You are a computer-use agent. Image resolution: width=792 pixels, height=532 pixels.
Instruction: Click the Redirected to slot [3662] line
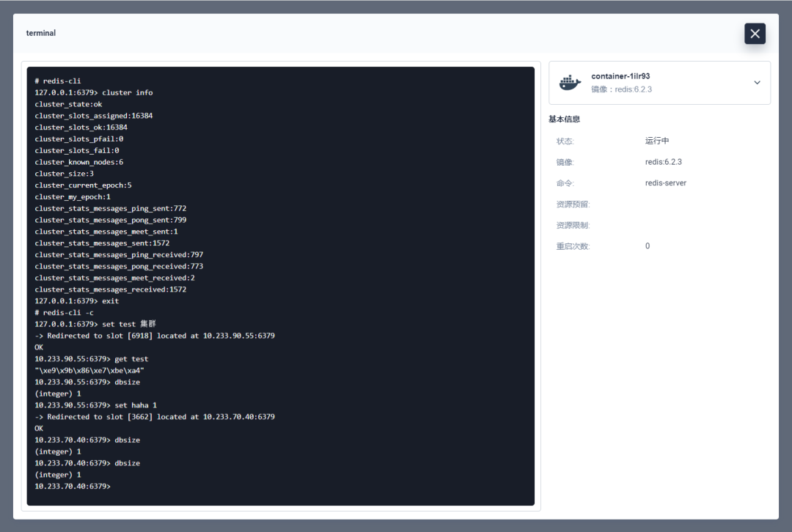[155, 417]
